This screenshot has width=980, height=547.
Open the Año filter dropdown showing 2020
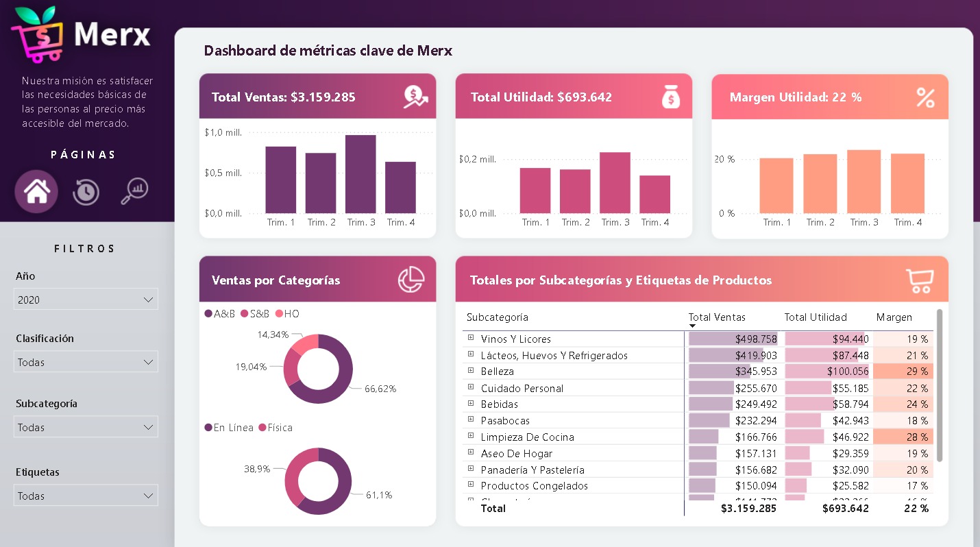coord(86,299)
